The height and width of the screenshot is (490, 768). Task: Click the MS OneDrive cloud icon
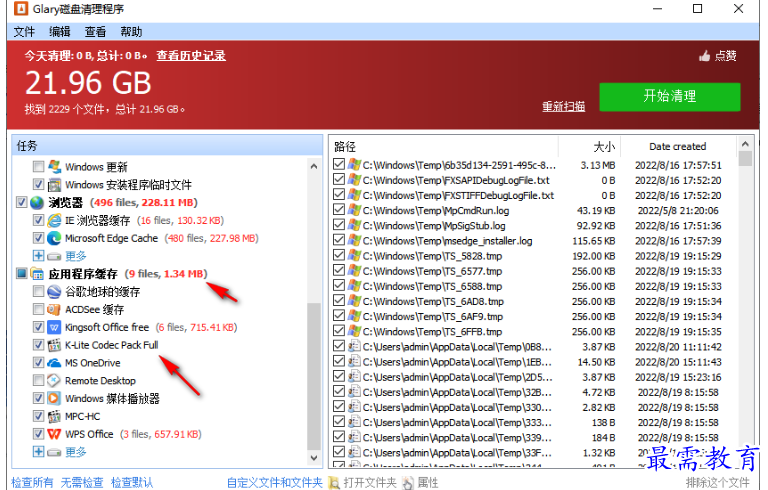point(54,363)
